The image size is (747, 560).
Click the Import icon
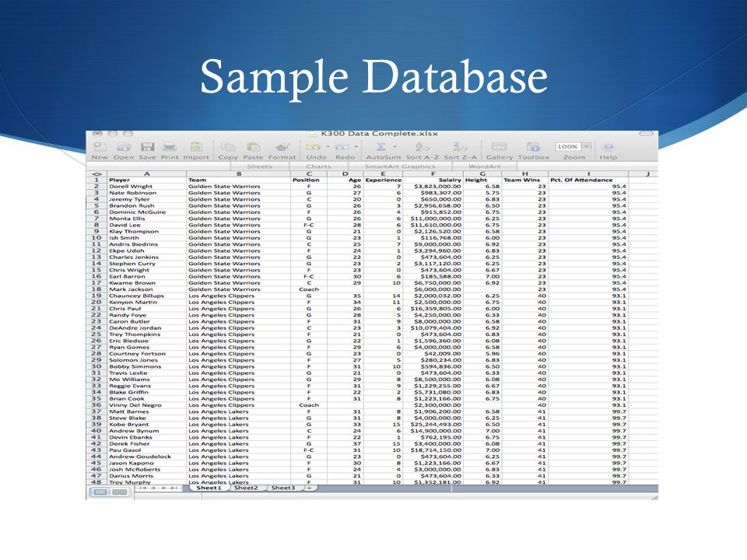196,147
